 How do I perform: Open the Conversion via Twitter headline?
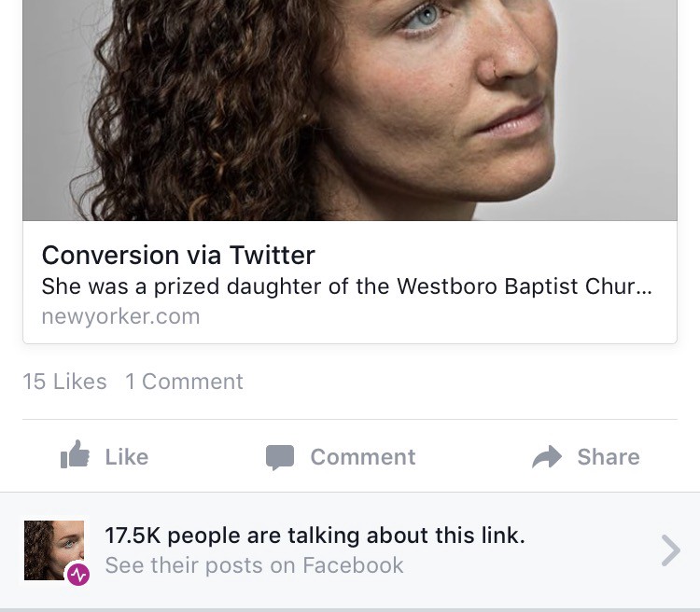(178, 256)
